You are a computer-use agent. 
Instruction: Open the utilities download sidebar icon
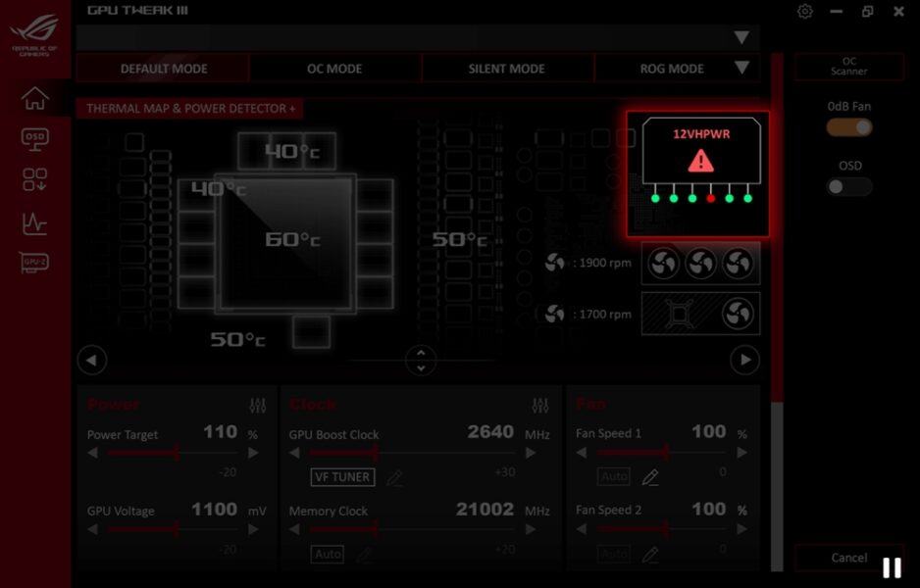(x=34, y=180)
